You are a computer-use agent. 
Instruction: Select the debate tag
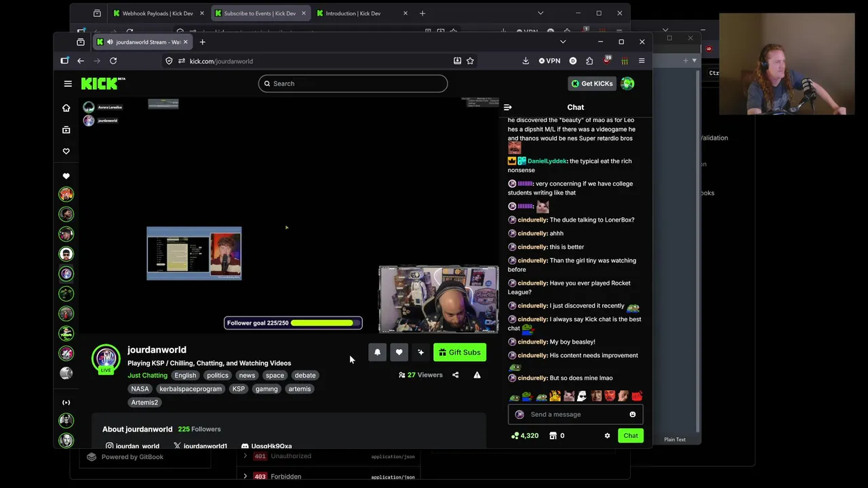[x=305, y=375]
